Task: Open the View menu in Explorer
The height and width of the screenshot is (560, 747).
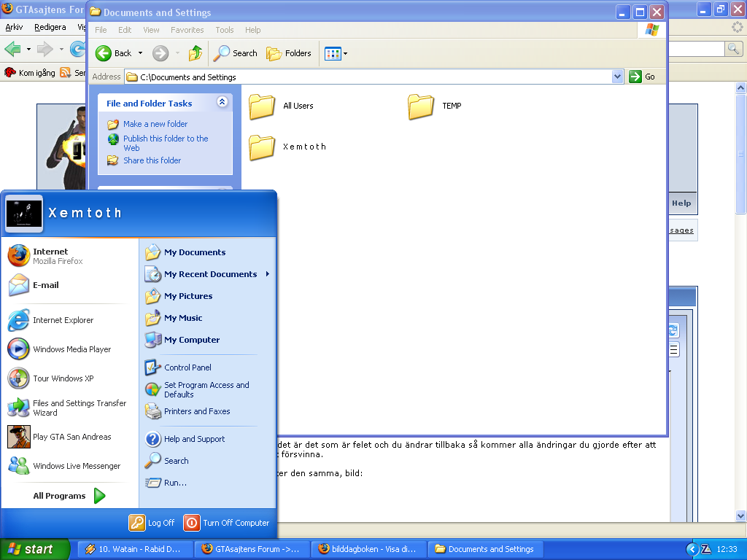Action: (x=152, y=30)
